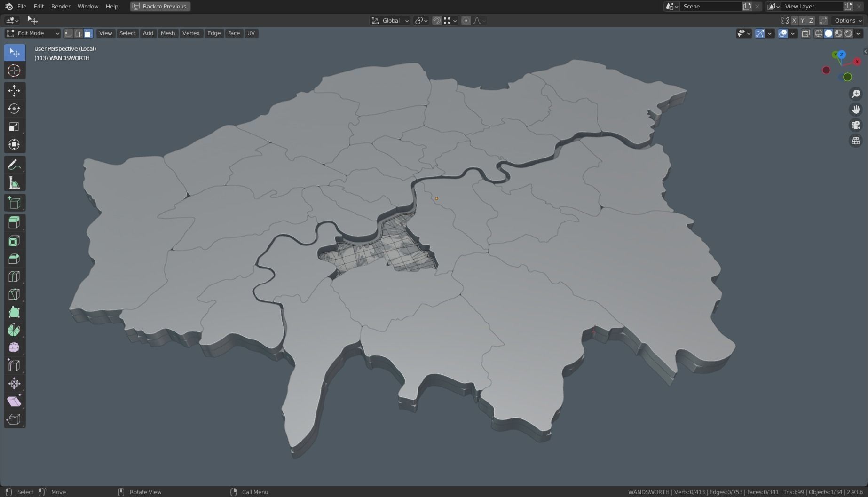
Task: Activate the Inset Faces tool
Action: (14, 241)
